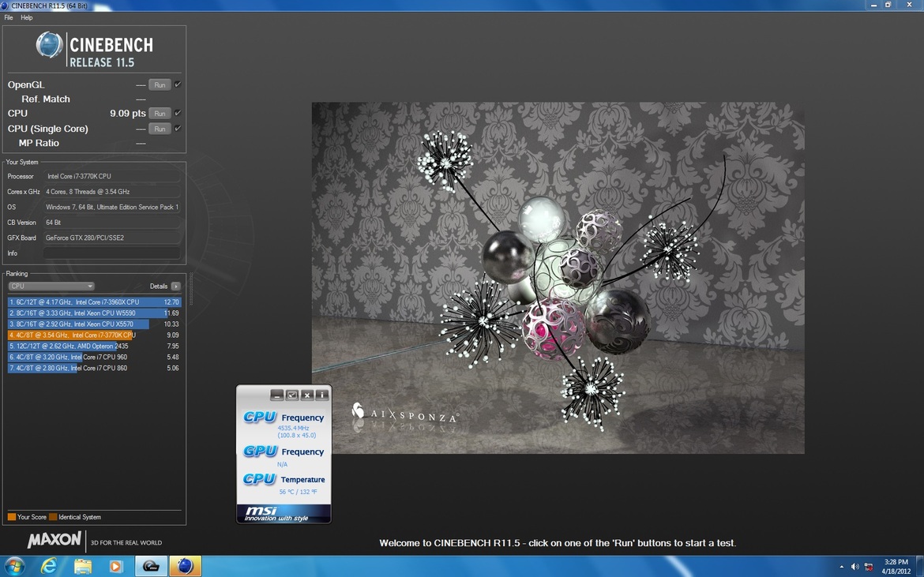
Task: Click the 56 °C / 132 °F temperature reading
Action: 299,492
